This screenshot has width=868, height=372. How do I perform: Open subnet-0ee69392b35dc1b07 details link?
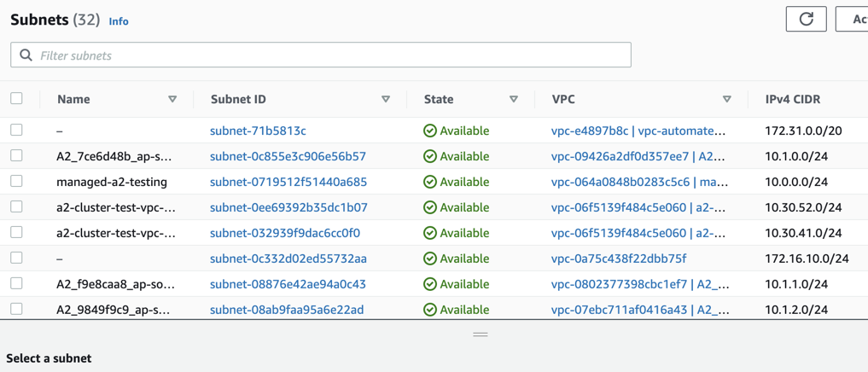[x=288, y=207]
